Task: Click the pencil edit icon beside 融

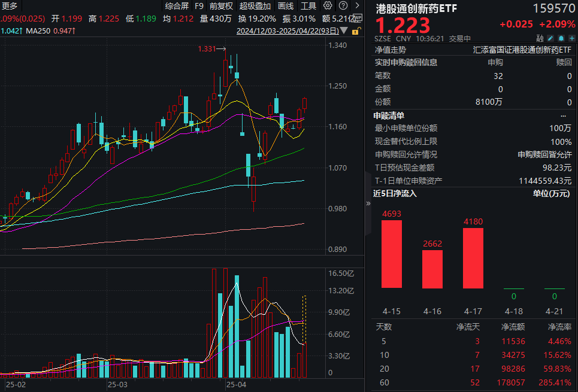Action: 550,38
